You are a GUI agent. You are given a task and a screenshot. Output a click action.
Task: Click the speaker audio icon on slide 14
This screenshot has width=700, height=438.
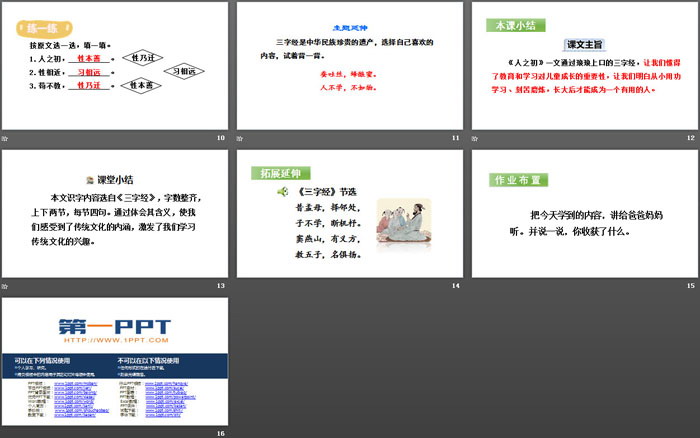282,192
